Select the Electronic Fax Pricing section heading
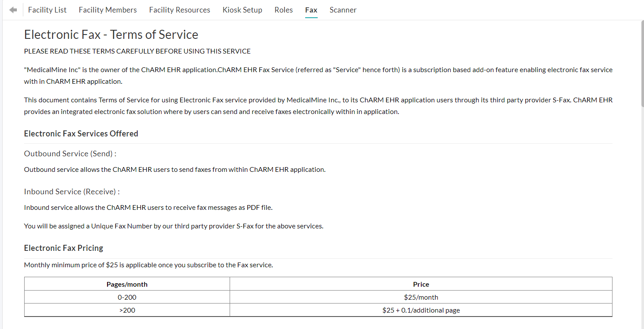Viewport: 644px width, 329px height. coord(63,248)
